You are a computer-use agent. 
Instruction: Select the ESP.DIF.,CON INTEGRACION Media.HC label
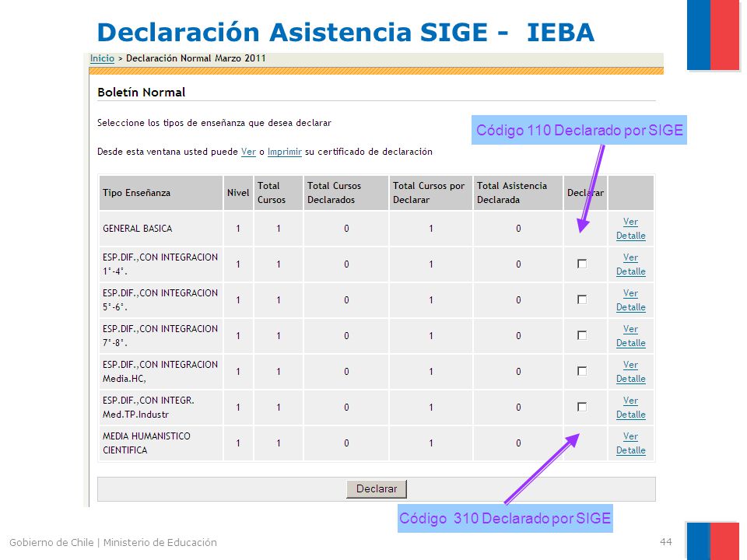click(x=160, y=372)
